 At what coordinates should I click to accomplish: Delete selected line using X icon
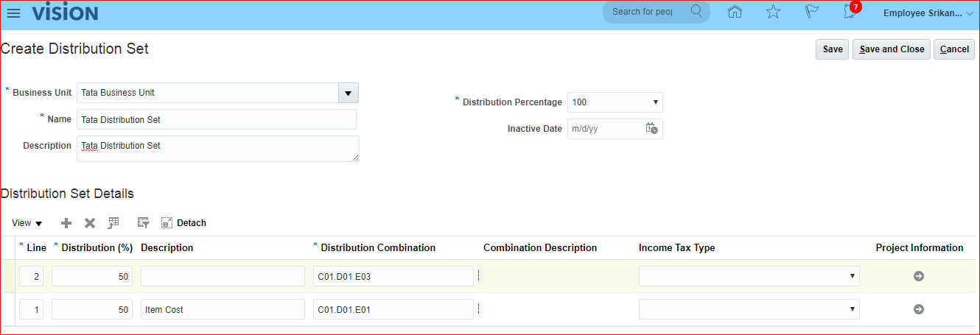[x=90, y=223]
